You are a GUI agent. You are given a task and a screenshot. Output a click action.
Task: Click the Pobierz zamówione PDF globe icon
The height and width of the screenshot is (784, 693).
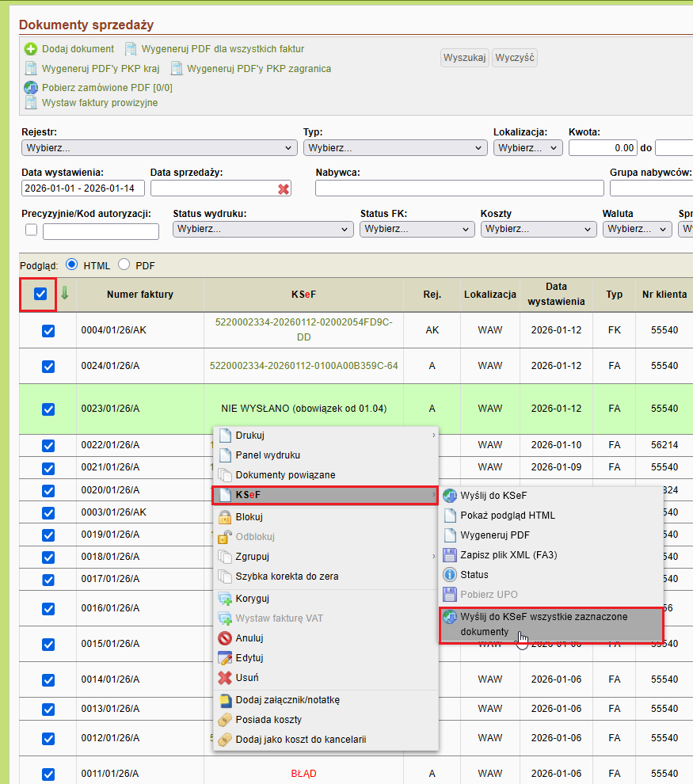[x=31, y=88]
